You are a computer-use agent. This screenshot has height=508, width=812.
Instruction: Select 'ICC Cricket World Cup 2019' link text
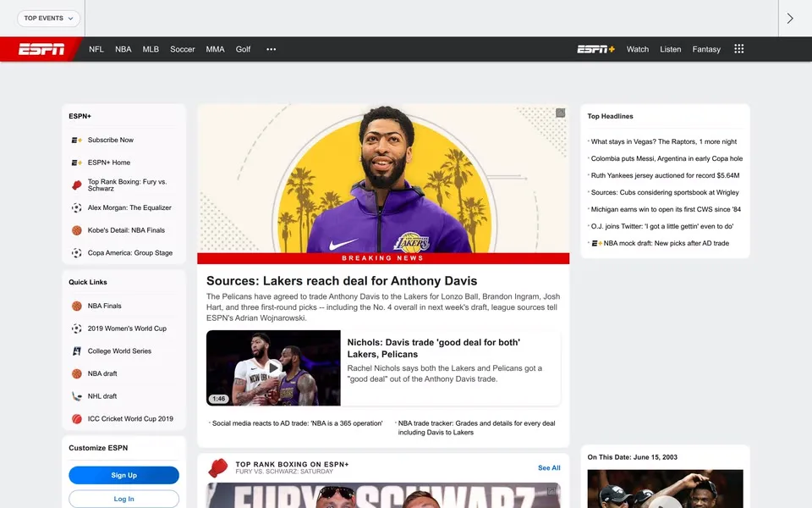130,419
